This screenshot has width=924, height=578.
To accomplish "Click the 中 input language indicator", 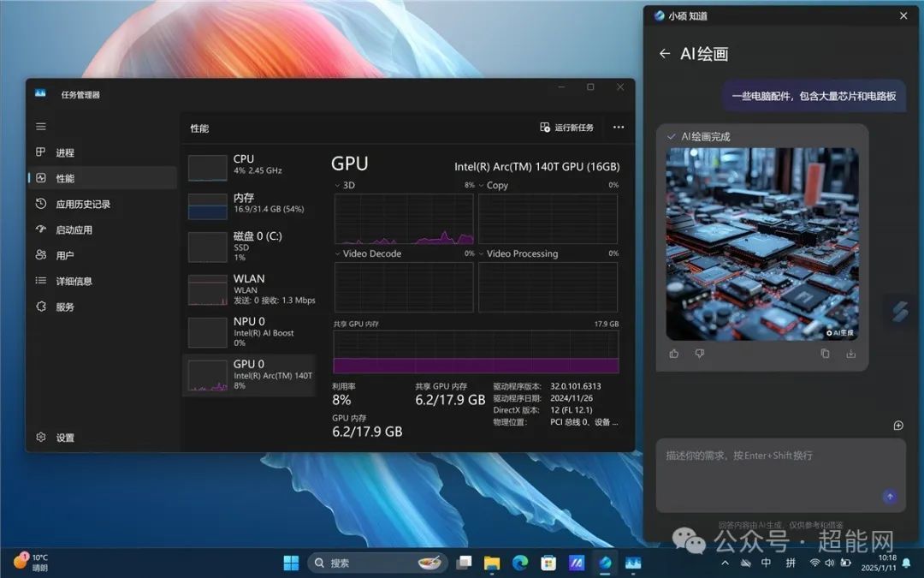I will 766,563.
